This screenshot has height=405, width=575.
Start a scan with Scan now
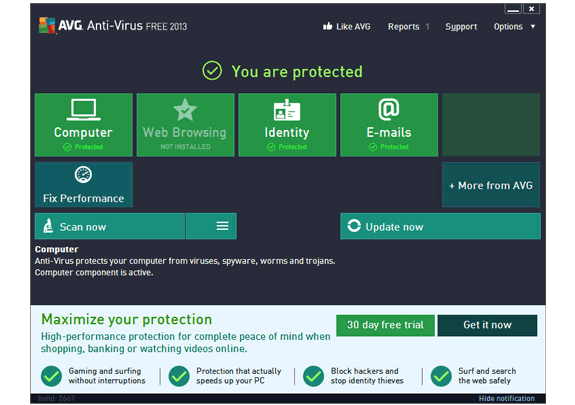click(x=110, y=226)
